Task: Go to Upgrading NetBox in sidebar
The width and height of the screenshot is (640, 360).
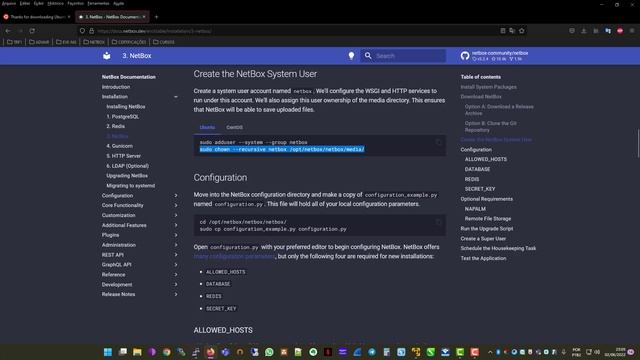Action: [x=127, y=176]
